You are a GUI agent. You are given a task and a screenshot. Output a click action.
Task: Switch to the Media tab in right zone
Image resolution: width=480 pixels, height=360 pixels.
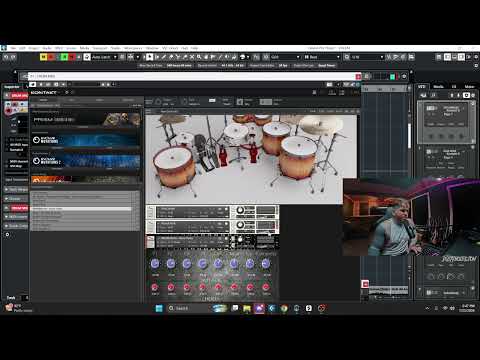click(438, 86)
